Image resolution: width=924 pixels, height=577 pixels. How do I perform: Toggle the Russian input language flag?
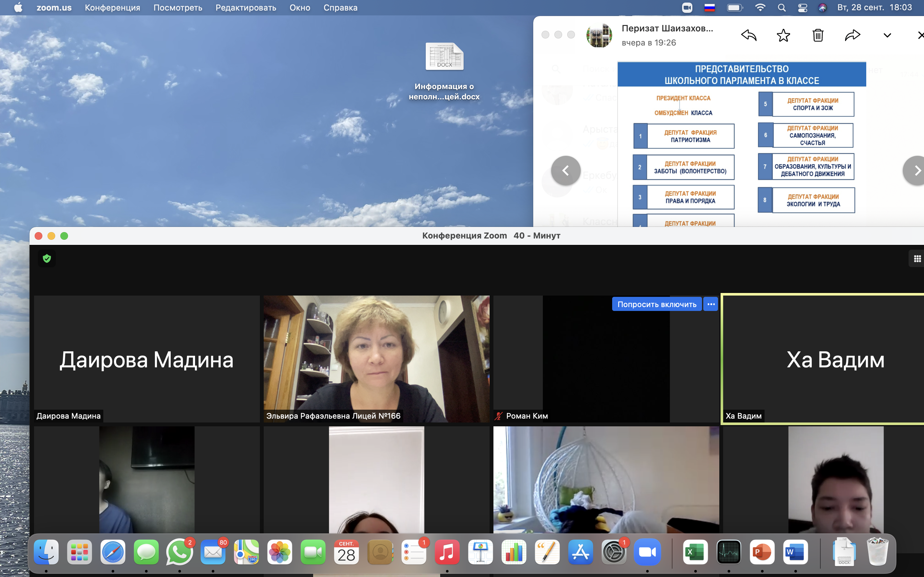[709, 8]
